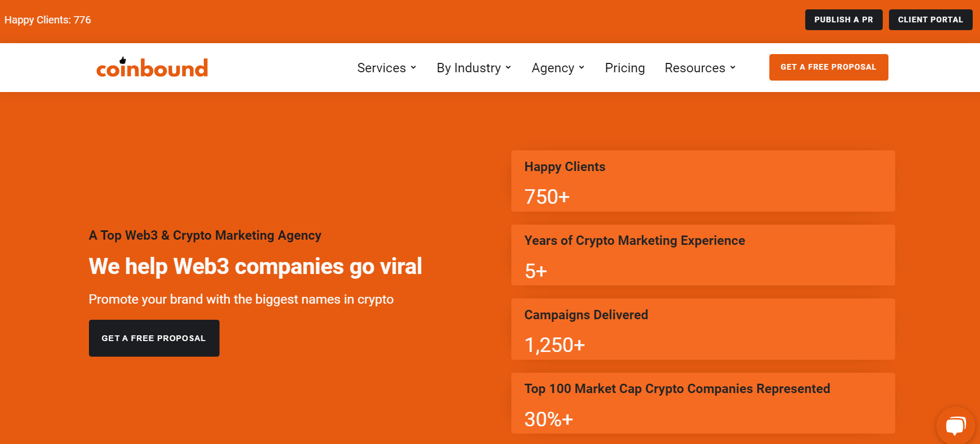
Task: Click the Happy Clients: 776 text in top bar
Action: tap(48, 20)
